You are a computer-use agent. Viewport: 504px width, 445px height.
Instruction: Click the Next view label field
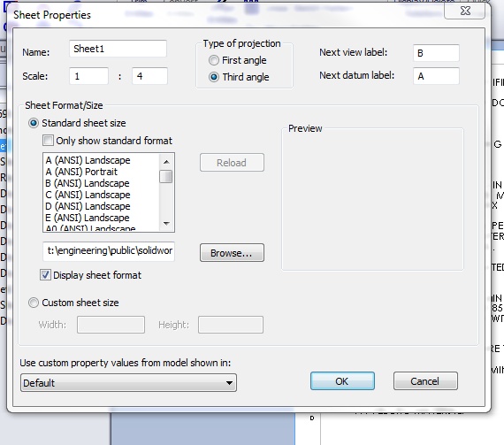click(x=436, y=53)
